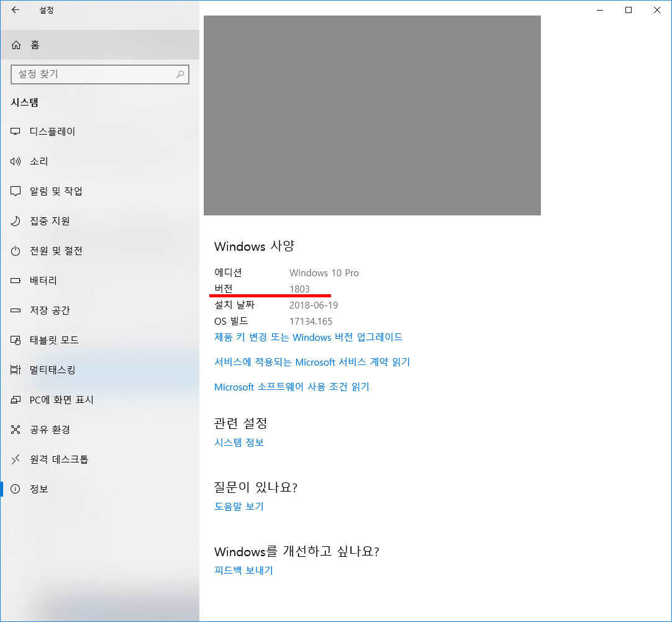This screenshot has width=672, height=622.
Task: Click 피드백 보내기 link
Action: pos(243,570)
